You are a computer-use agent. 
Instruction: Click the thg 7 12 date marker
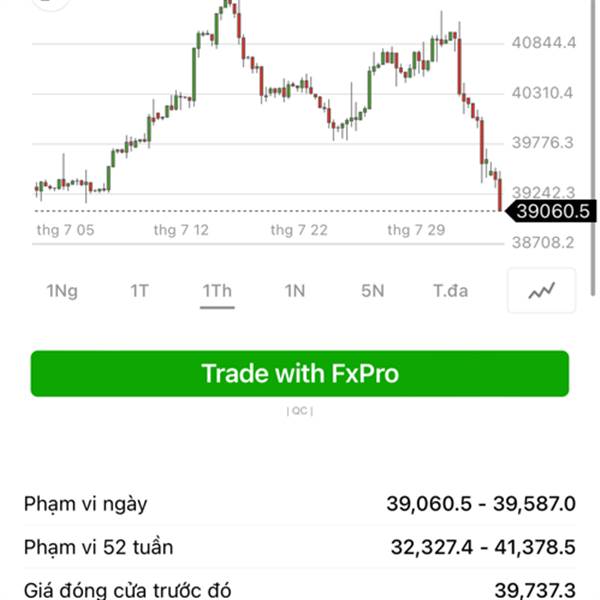(181, 230)
